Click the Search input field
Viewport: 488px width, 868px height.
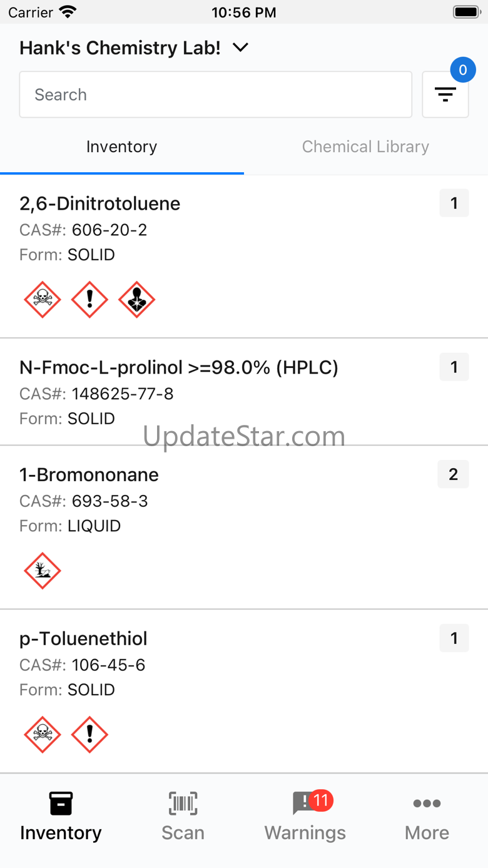(x=215, y=94)
